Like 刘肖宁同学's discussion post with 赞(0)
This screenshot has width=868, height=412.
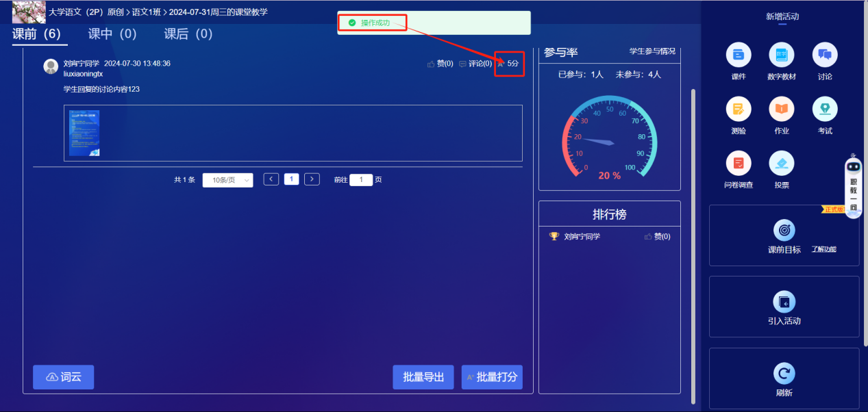[441, 64]
